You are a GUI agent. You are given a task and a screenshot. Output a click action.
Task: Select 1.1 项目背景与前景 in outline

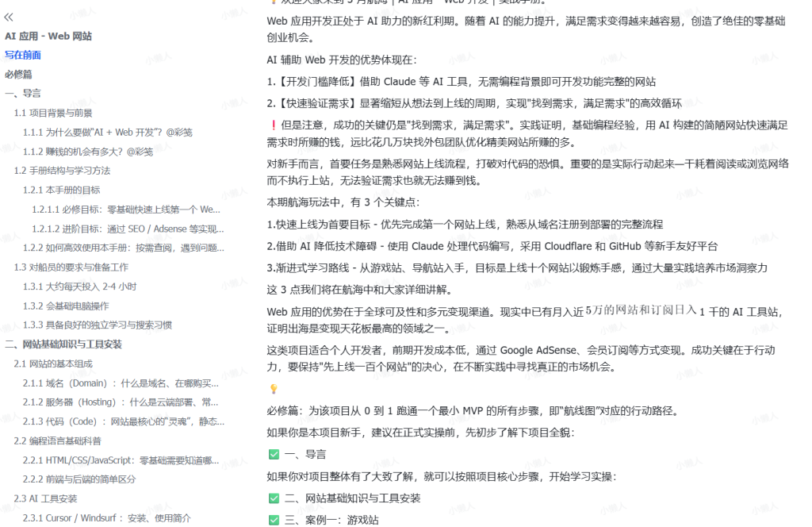(53, 113)
